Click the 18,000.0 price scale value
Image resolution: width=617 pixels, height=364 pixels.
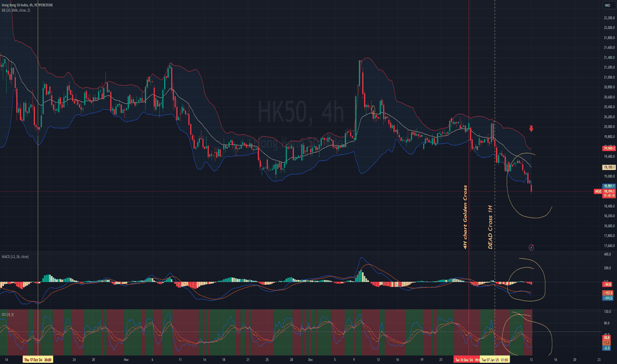(609, 226)
